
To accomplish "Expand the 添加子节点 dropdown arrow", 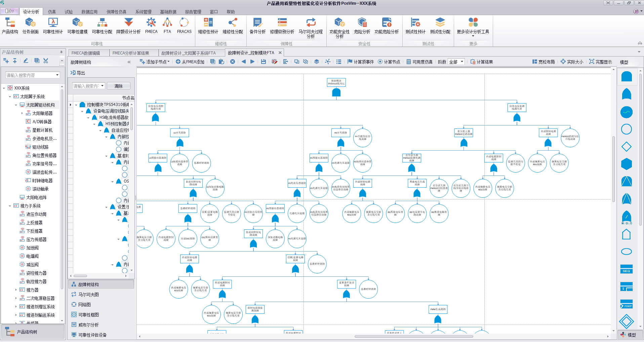I will click(169, 62).
